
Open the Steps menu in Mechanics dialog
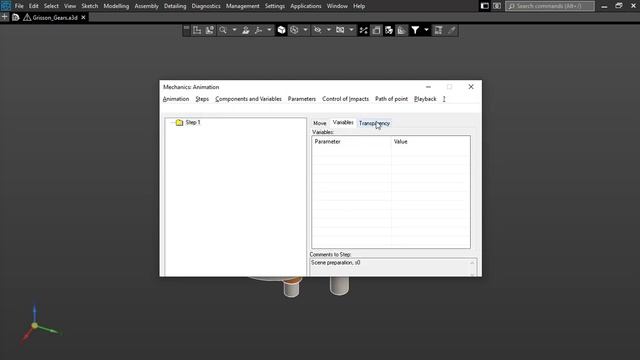[x=202, y=99]
